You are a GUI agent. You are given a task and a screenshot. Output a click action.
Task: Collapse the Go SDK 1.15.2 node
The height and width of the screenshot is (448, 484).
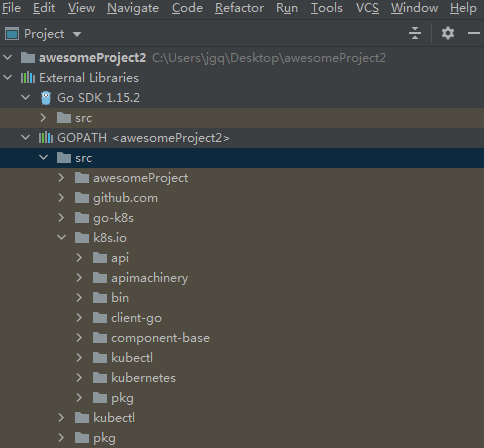[26, 98]
